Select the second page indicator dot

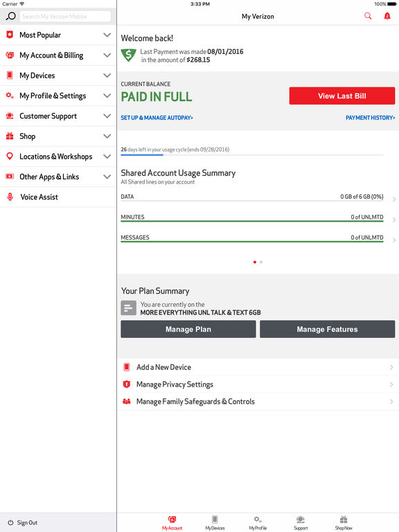point(261,262)
